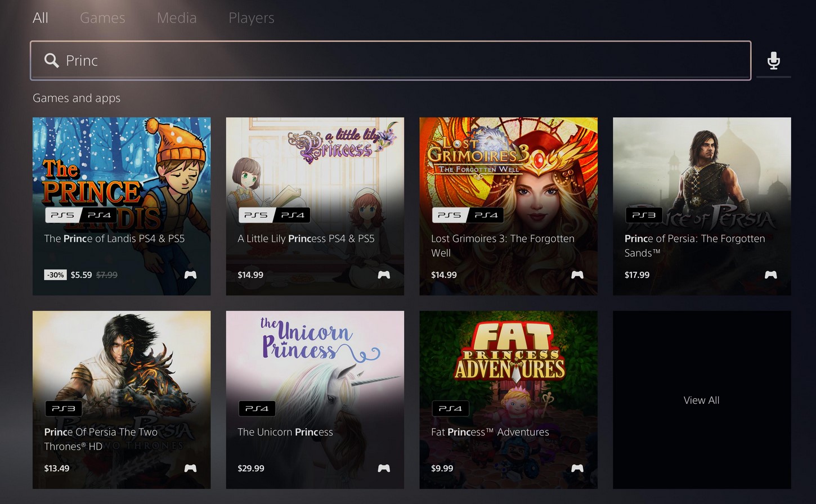Viewport: 816px width, 504px height.
Task: Click title 'The Unicorn Princess'
Action: [x=285, y=432]
